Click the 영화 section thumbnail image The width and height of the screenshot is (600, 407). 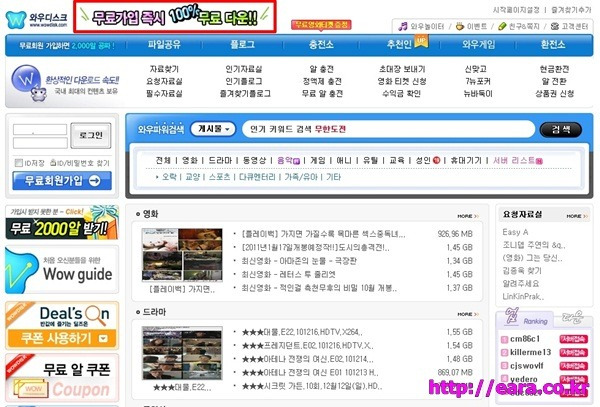(x=182, y=255)
